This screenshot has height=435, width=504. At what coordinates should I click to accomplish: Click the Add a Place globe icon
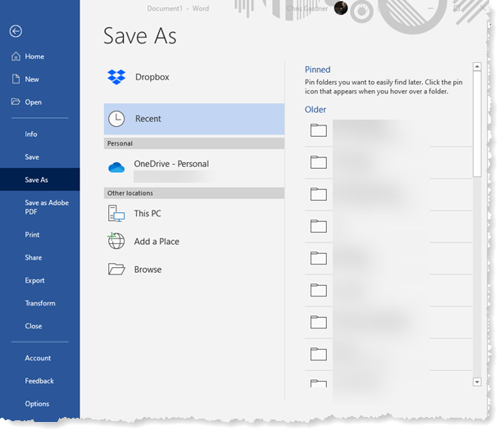pyautogui.click(x=116, y=241)
